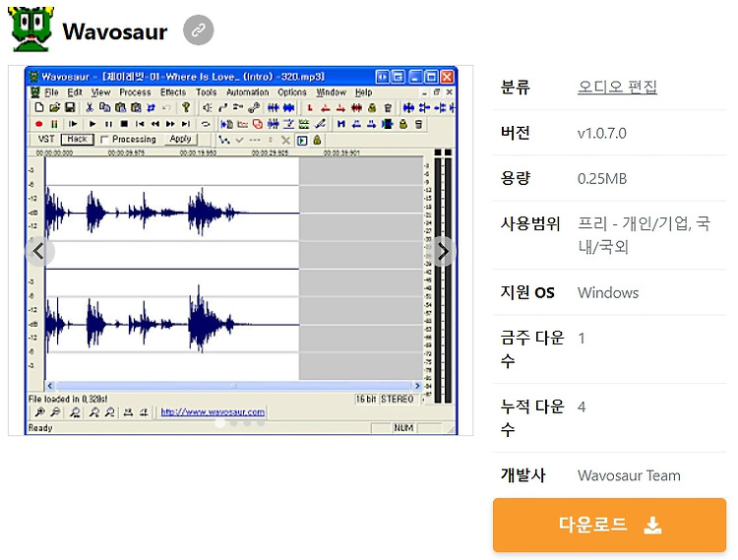The image size is (738, 560).
Task: Click the 'STEREO' status field
Action: [398, 399]
